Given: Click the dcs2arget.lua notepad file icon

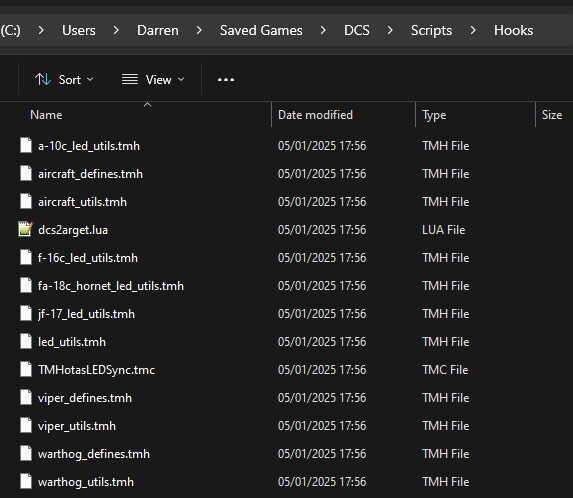Looking at the screenshot, I should [26, 229].
